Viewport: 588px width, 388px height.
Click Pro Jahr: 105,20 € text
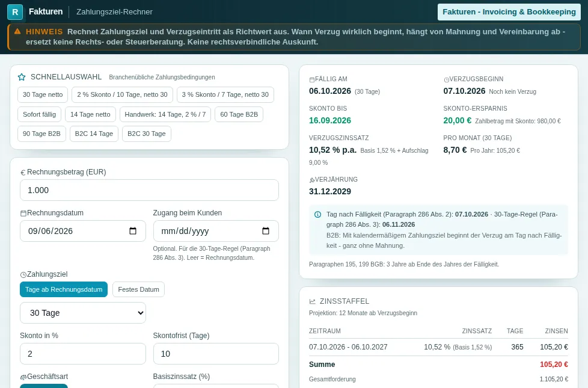click(x=495, y=150)
